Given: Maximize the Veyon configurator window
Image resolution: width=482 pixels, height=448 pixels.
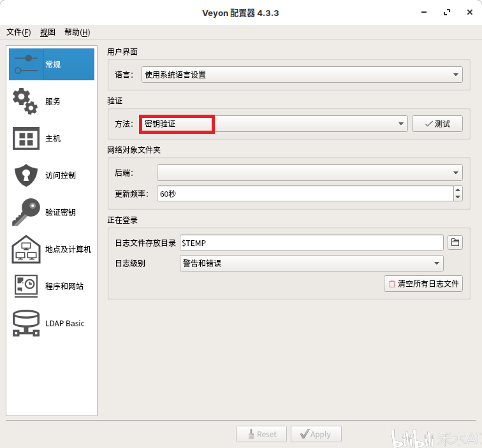Looking at the screenshot, I should [447, 12].
